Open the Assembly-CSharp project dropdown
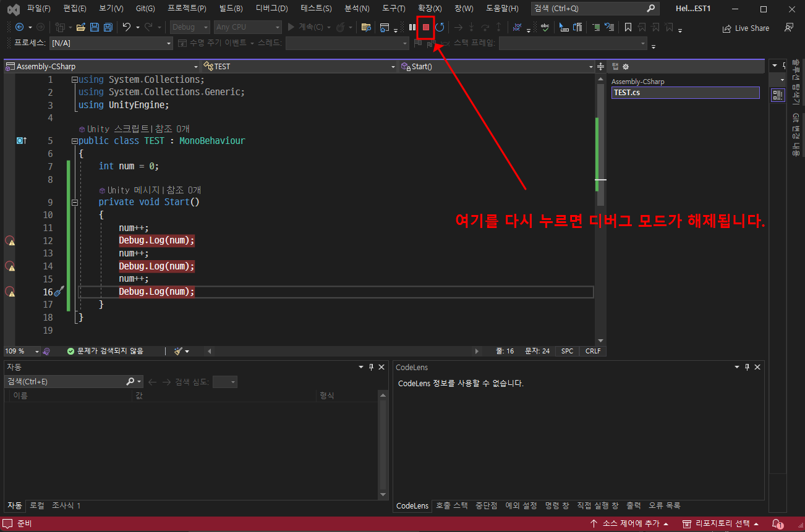The height and width of the screenshot is (532, 805). coord(102,66)
